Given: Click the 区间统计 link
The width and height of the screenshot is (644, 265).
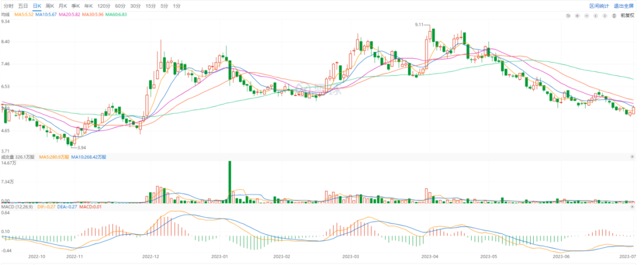Looking at the screenshot, I should tap(599, 5).
